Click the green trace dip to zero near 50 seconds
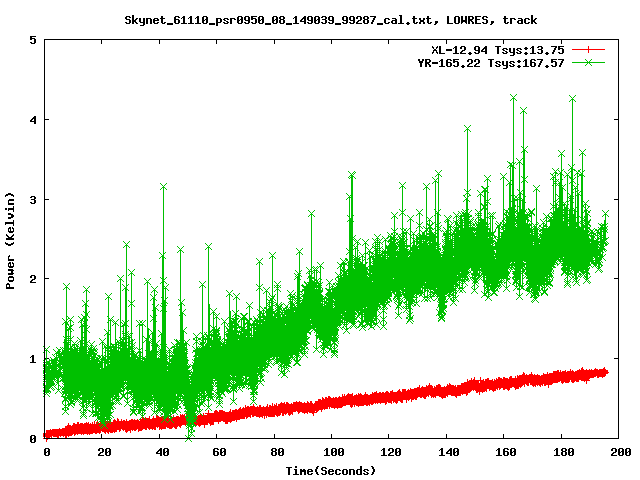This screenshot has width=640, height=480. [x=190, y=435]
